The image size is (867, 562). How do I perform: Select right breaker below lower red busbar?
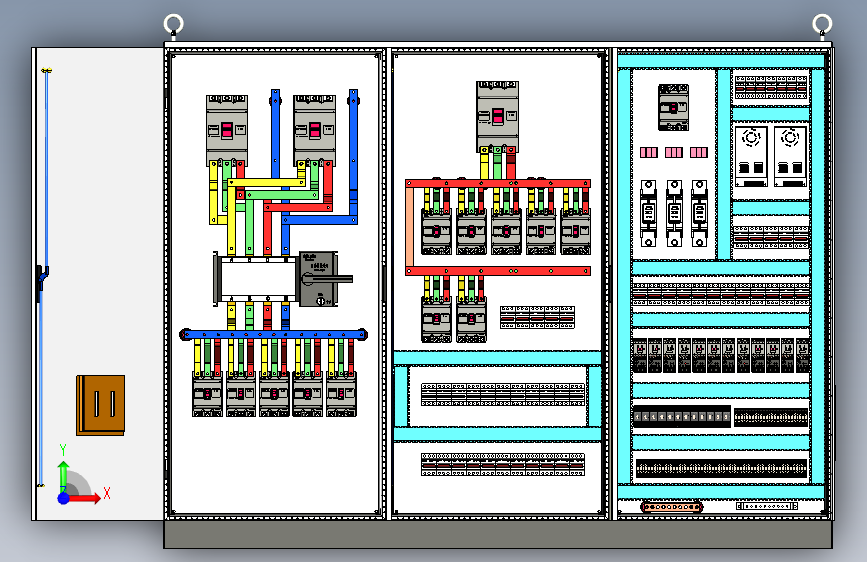tap(471, 320)
